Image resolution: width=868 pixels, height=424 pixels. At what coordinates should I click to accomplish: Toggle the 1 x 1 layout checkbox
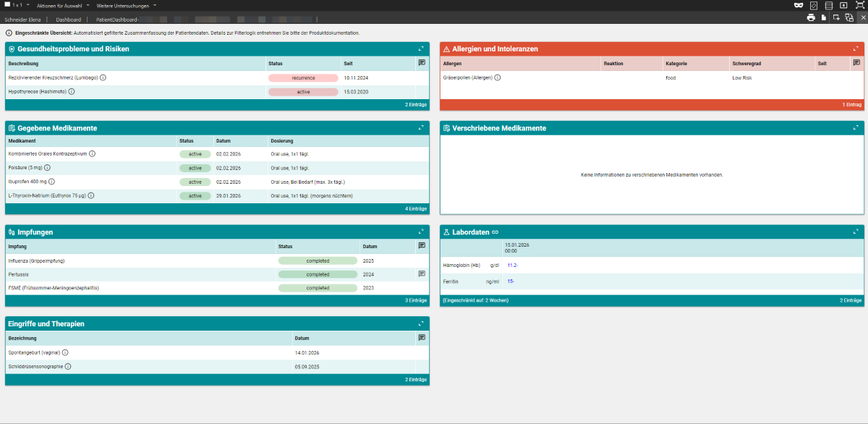[x=7, y=5]
